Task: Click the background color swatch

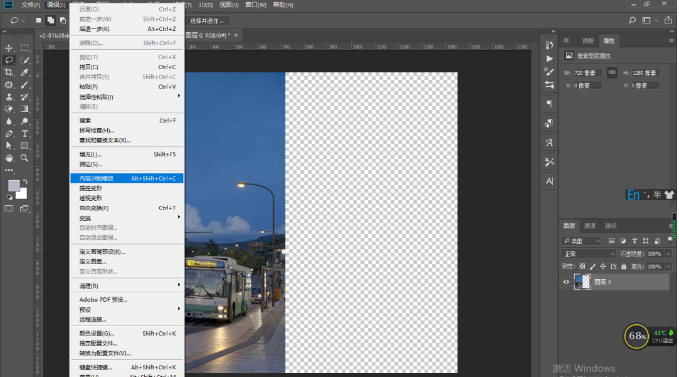Action: pyautogui.click(x=23, y=195)
